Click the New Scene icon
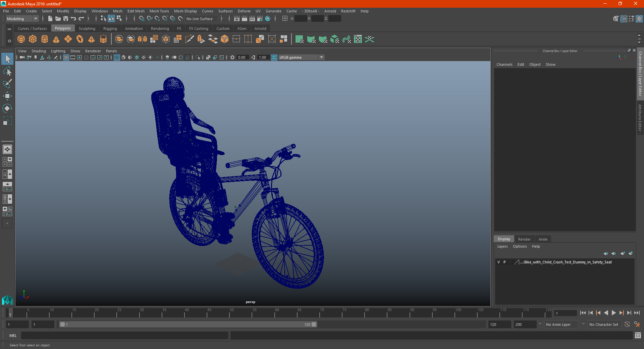The width and height of the screenshot is (644, 349). (50, 19)
